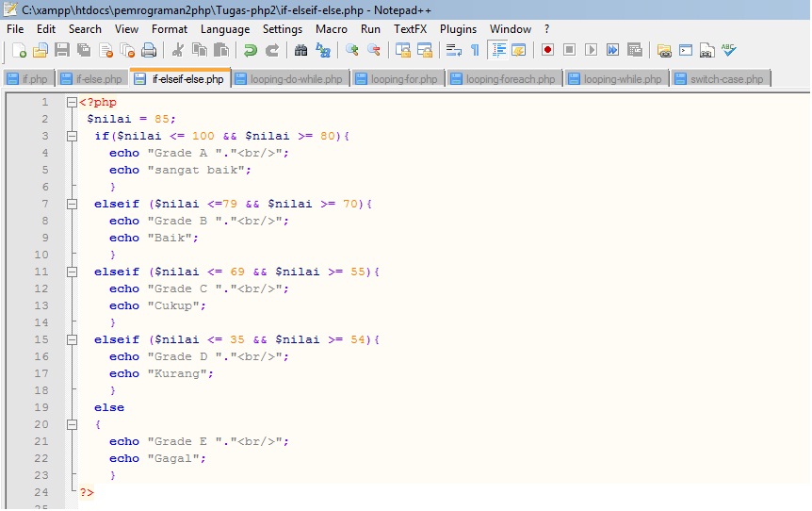Toggle synchronized horizontal scrolling
The image size is (812, 511).
[x=425, y=50]
